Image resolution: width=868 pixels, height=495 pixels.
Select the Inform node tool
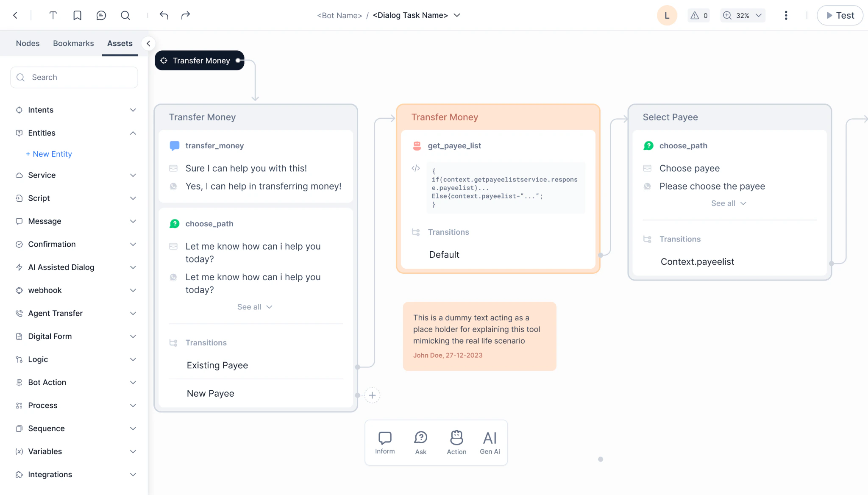coord(385,442)
